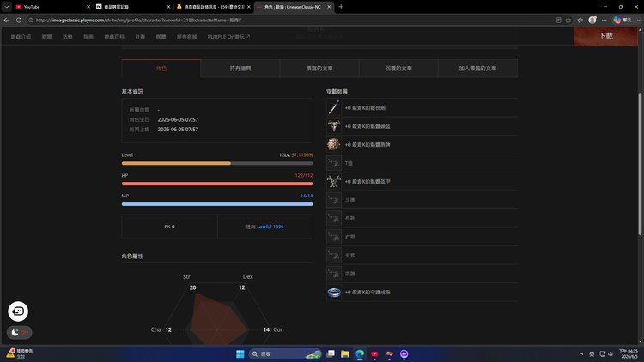Open a new browser tab
Viewport: 644px width, 362px height.
(x=341, y=7)
